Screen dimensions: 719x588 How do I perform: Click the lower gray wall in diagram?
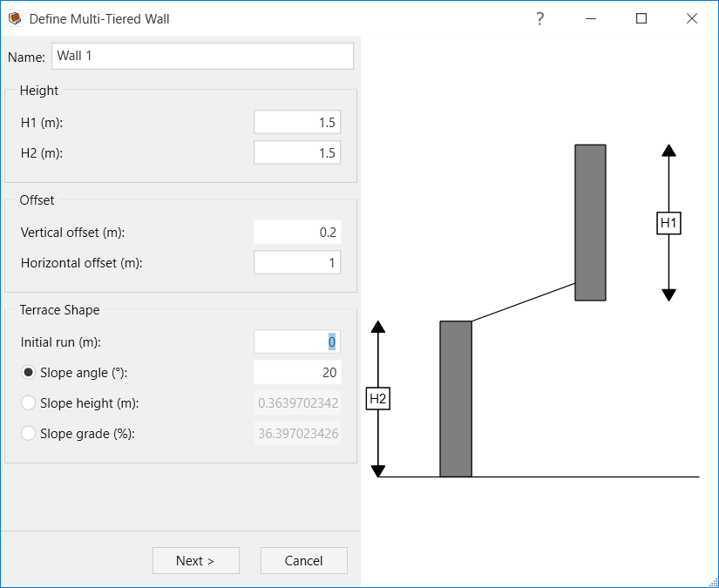pos(456,399)
